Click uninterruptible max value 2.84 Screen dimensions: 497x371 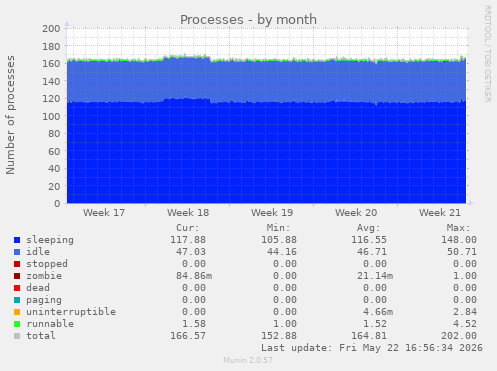(465, 312)
